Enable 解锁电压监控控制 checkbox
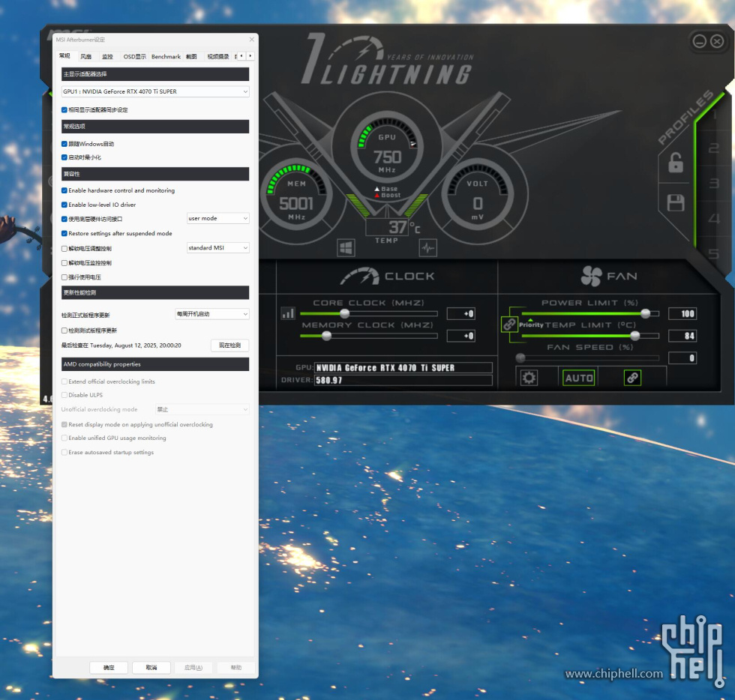This screenshot has width=735, height=700. [x=64, y=263]
